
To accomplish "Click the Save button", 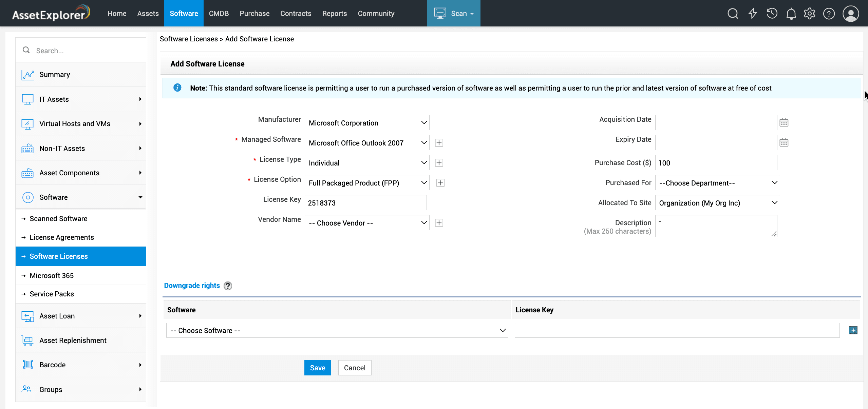I will pos(317,368).
